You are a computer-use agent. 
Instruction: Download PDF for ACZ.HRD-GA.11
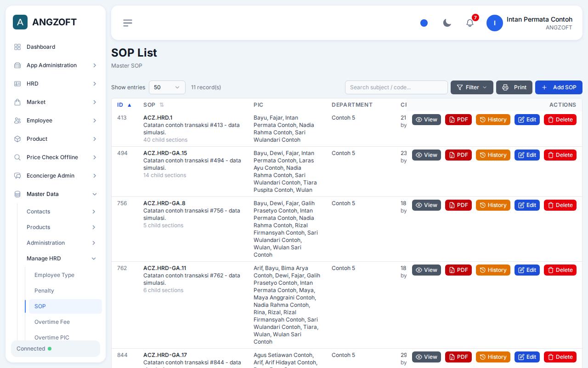(458, 270)
